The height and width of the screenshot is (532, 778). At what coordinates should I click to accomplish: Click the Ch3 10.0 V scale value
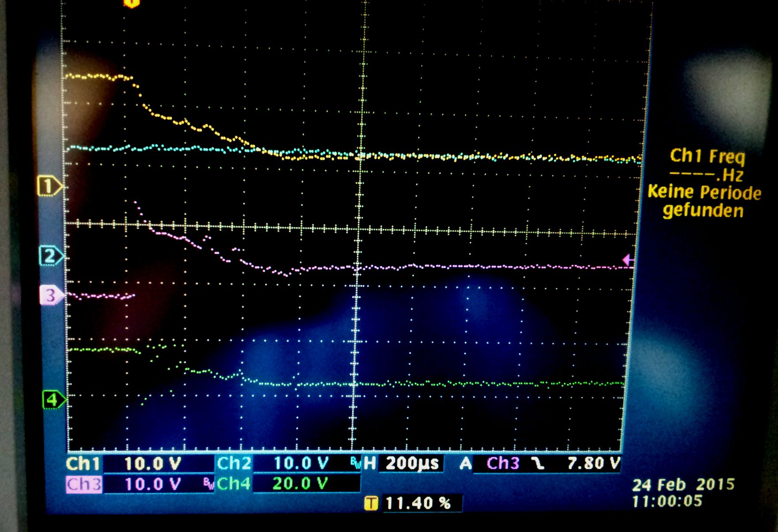152,484
